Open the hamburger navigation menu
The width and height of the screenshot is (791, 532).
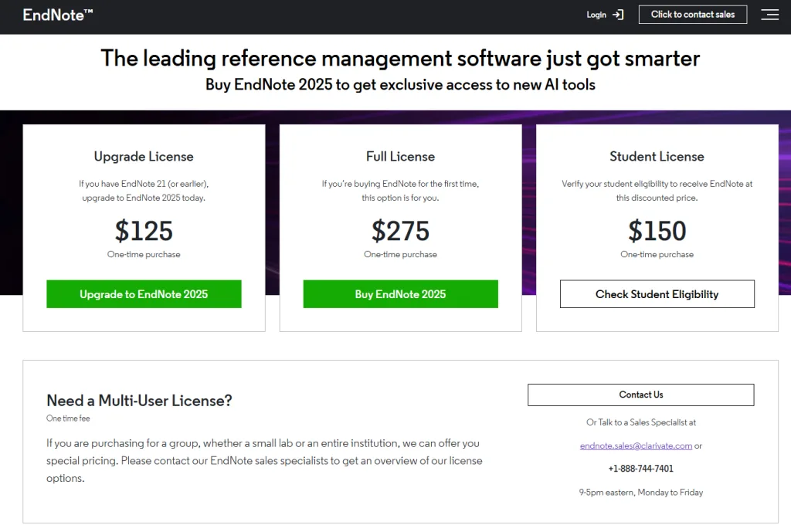pyautogui.click(x=769, y=15)
